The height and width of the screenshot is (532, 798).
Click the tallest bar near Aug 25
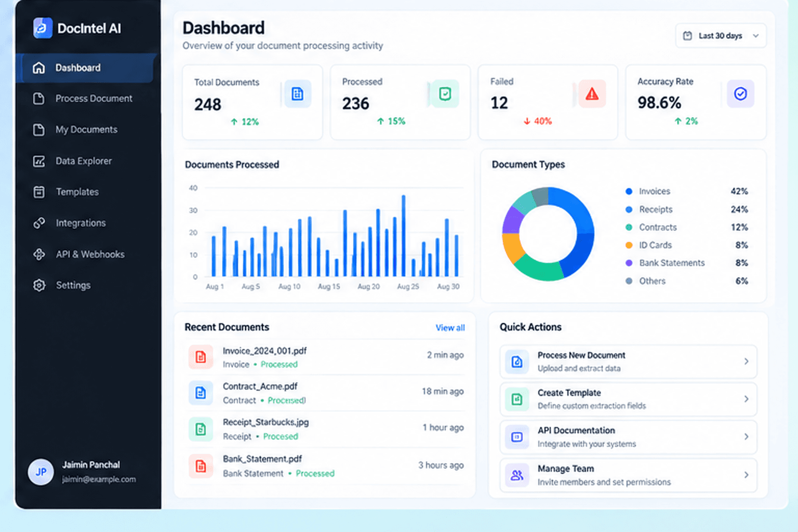click(x=403, y=236)
